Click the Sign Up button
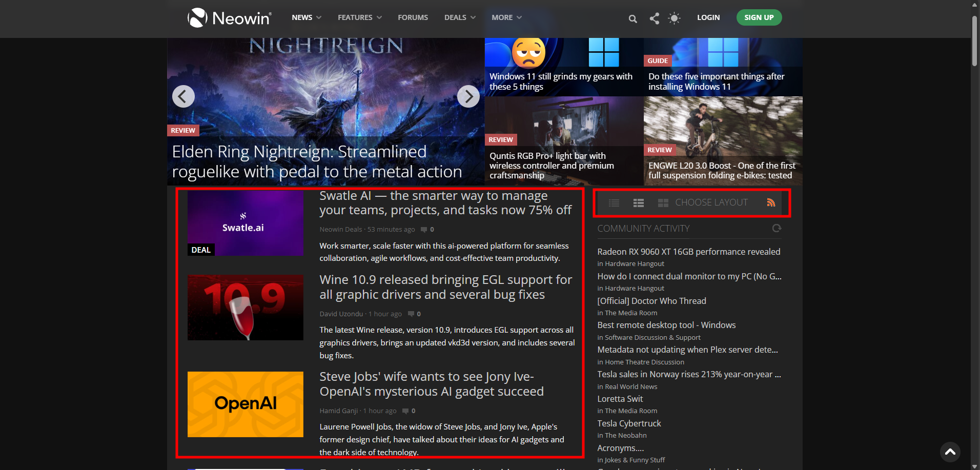The width and height of the screenshot is (980, 470). pos(759,17)
